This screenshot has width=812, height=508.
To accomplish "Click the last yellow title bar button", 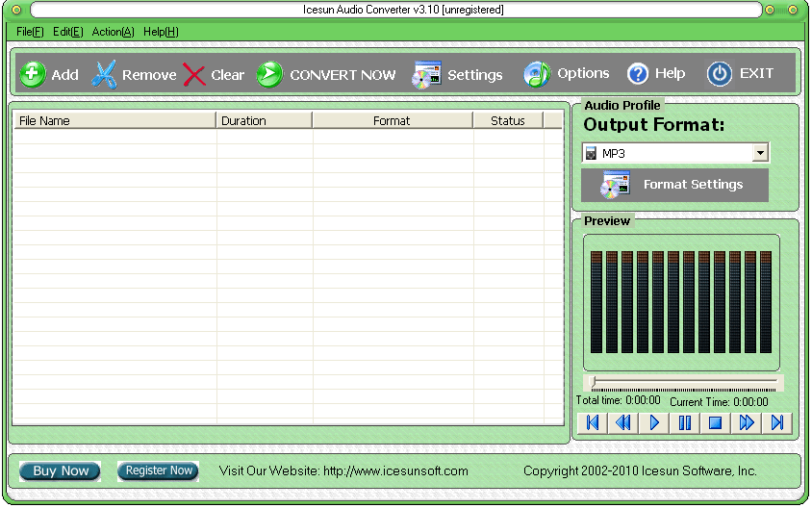I will tap(793, 10).
